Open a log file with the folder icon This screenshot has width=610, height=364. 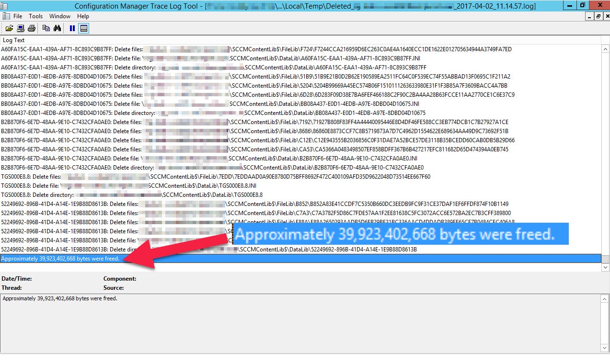(10, 28)
